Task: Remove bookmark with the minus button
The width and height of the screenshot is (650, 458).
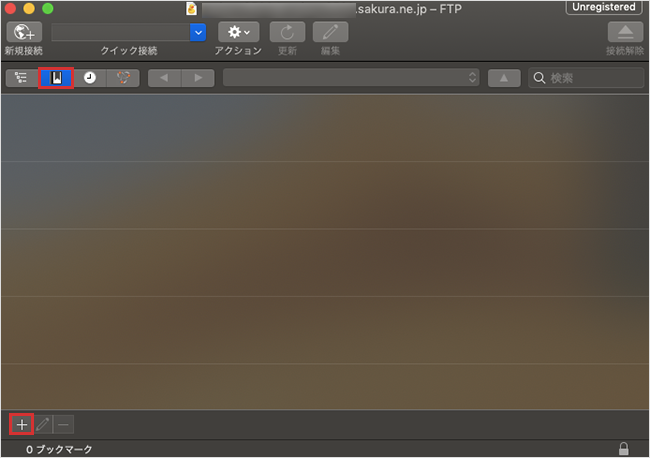Action: [x=63, y=424]
